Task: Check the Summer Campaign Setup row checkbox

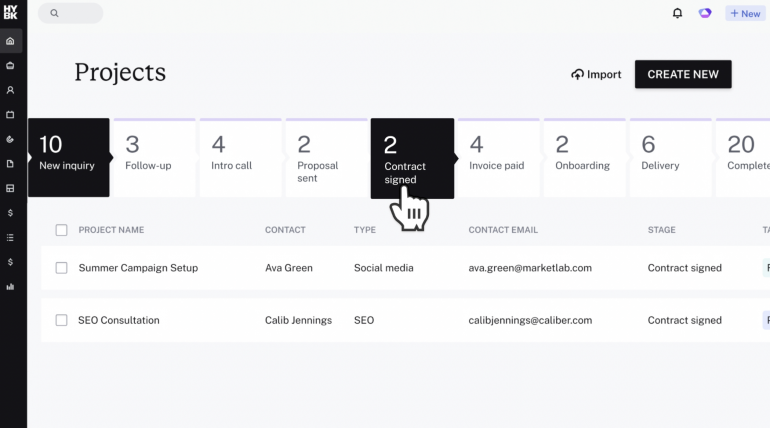Action: tap(61, 268)
